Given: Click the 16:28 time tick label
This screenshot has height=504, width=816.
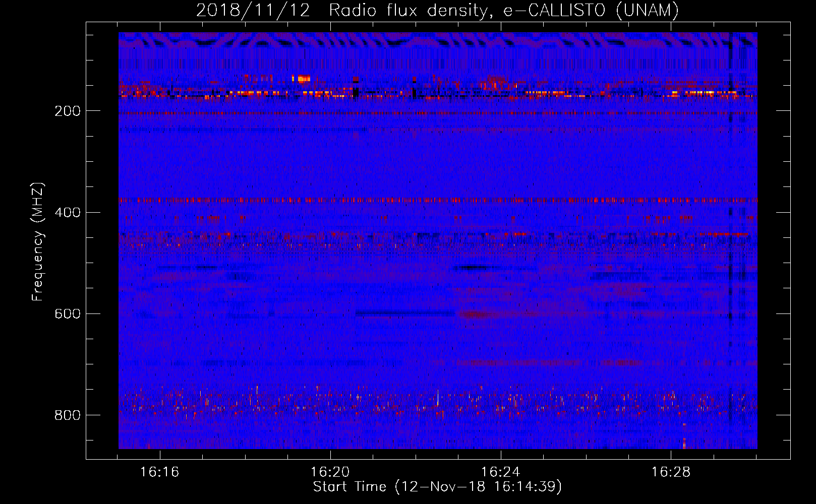Looking at the screenshot, I should 671,472.
